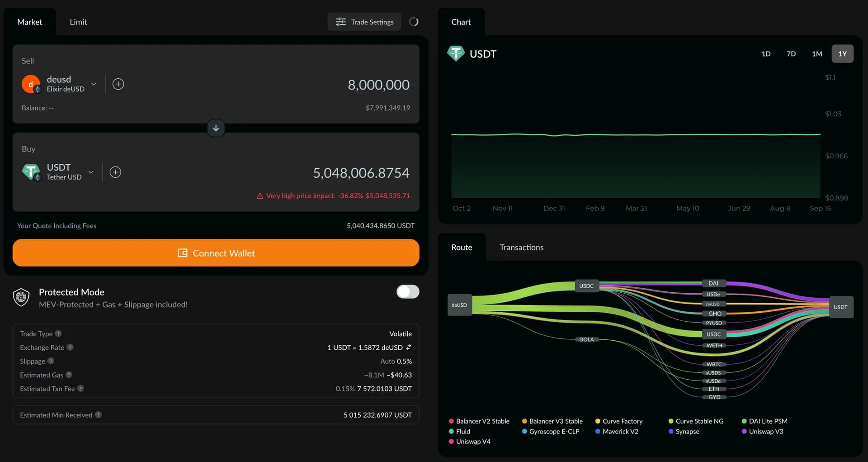Click the Uniswap V3 legend swatch

tap(744, 432)
